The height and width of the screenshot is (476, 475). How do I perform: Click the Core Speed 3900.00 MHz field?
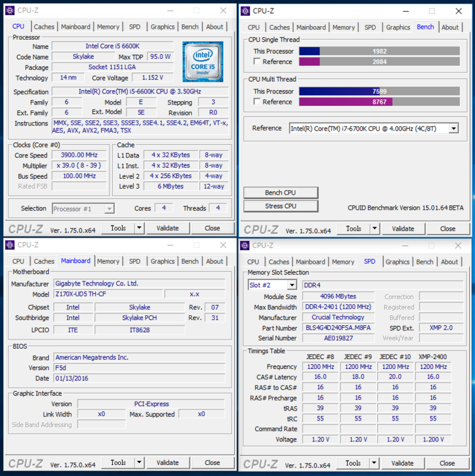(79, 155)
